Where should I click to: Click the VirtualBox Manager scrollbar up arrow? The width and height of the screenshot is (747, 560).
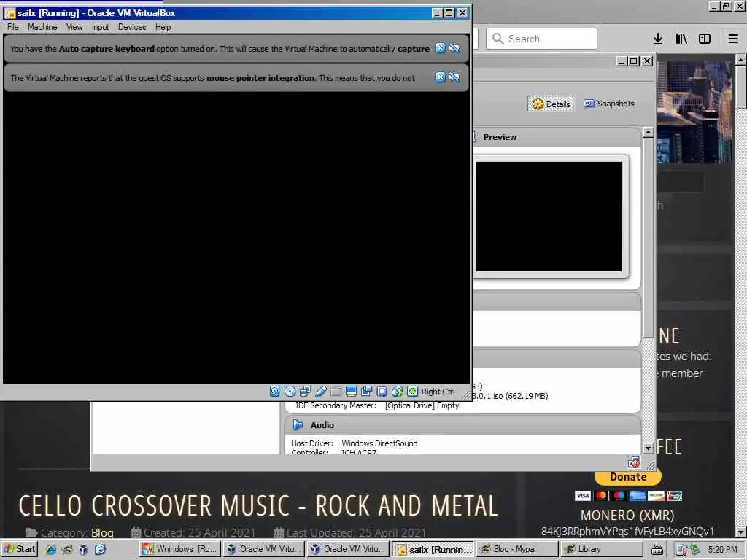click(648, 133)
